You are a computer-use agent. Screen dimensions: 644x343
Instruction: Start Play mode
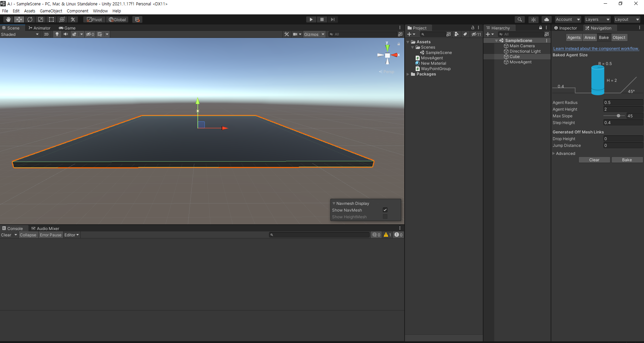311,19
